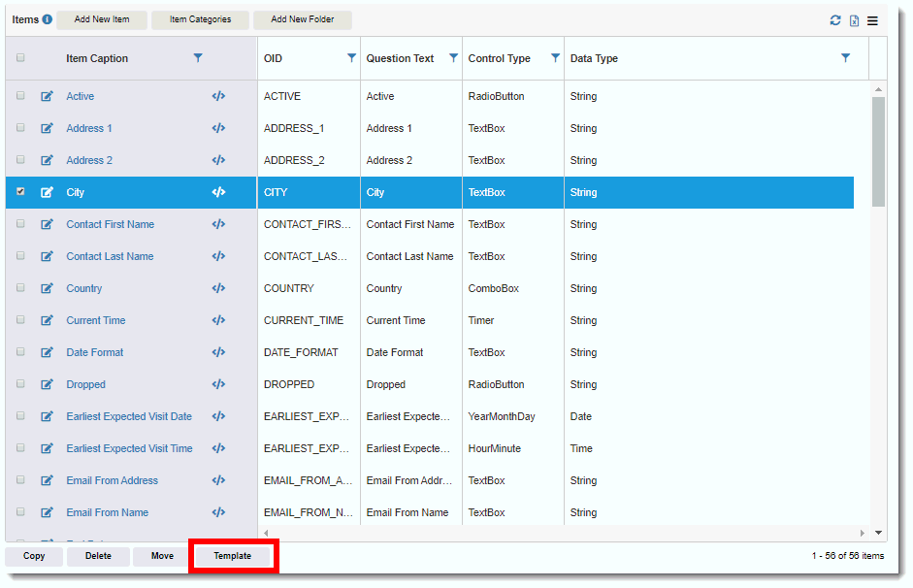Select the YearMonthDay control type cell
Image resolution: width=913 pixels, height=588 pixels.
click(x=513, y=416)
